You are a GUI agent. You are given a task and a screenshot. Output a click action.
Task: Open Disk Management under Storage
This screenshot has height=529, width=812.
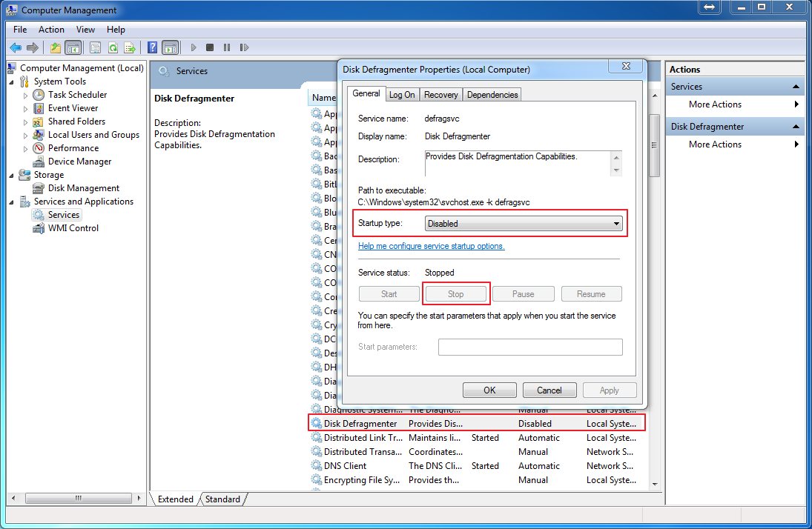[x=83, y=188]
